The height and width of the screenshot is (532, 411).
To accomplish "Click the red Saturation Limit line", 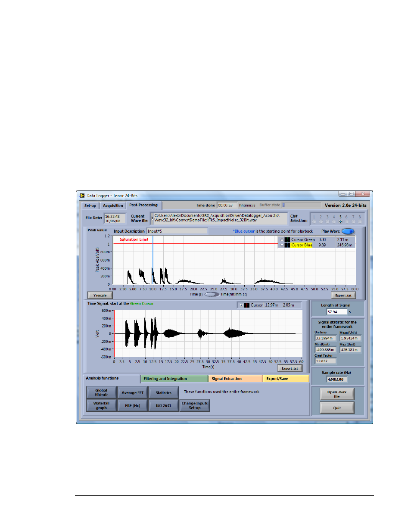I will pos(196,244).
